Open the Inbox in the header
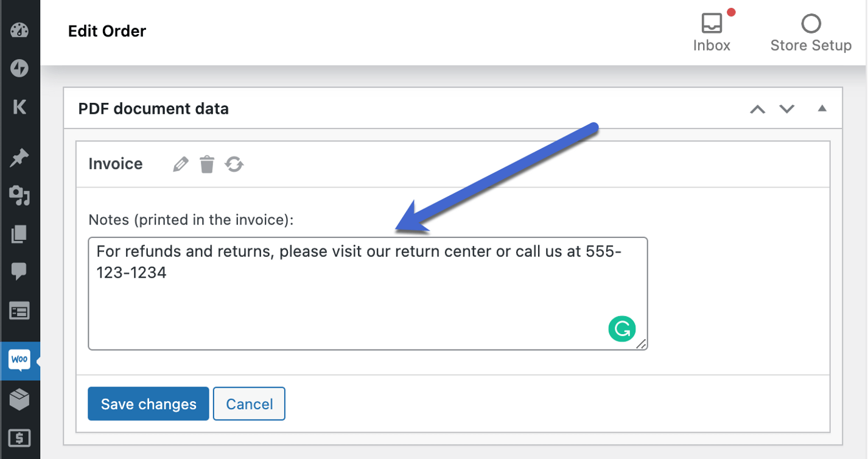This screenshot has height=459, width=868. [x=712, y=32]
